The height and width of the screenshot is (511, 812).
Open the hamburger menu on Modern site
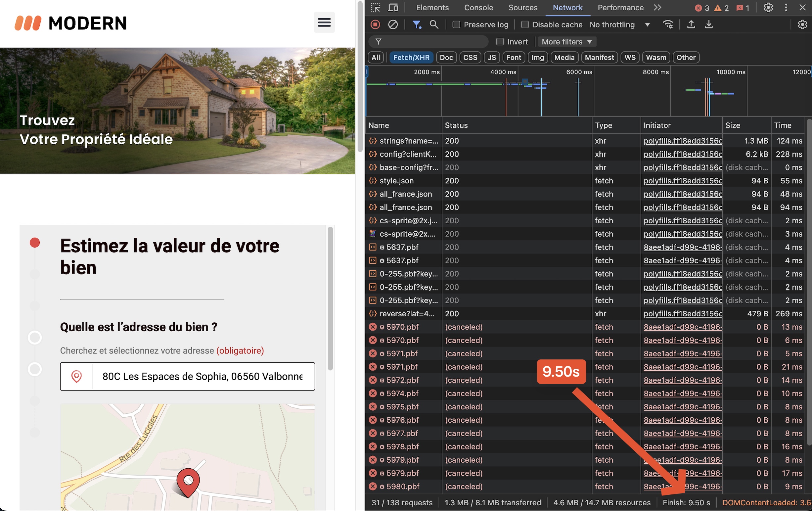click(x=324, y=22)
